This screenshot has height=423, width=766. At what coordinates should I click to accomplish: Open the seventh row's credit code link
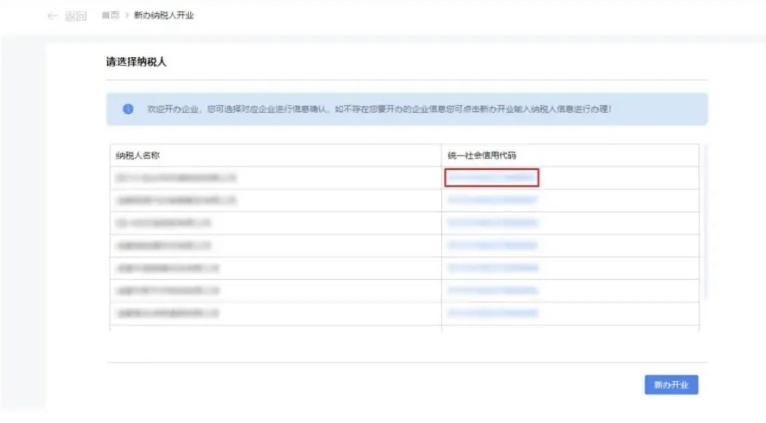[492, 314]
